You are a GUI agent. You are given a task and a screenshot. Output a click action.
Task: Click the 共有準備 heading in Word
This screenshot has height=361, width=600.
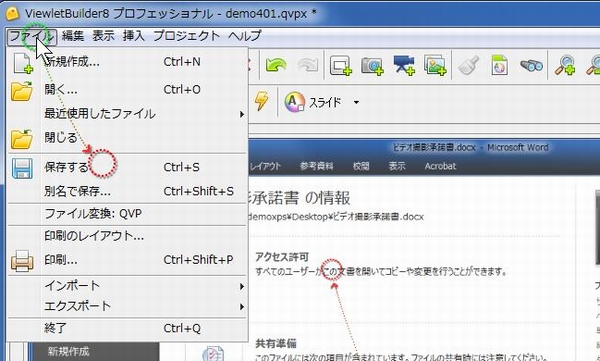pyautogui.click(x=276, y=343)
